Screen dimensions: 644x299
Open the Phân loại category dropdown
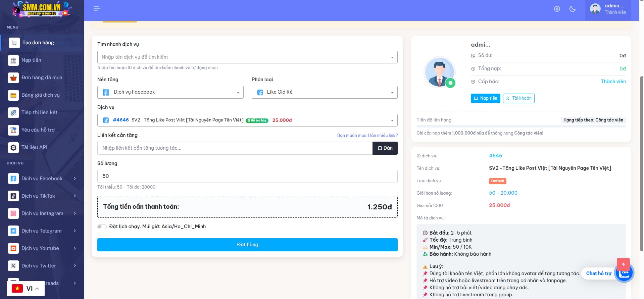point(324,92)
